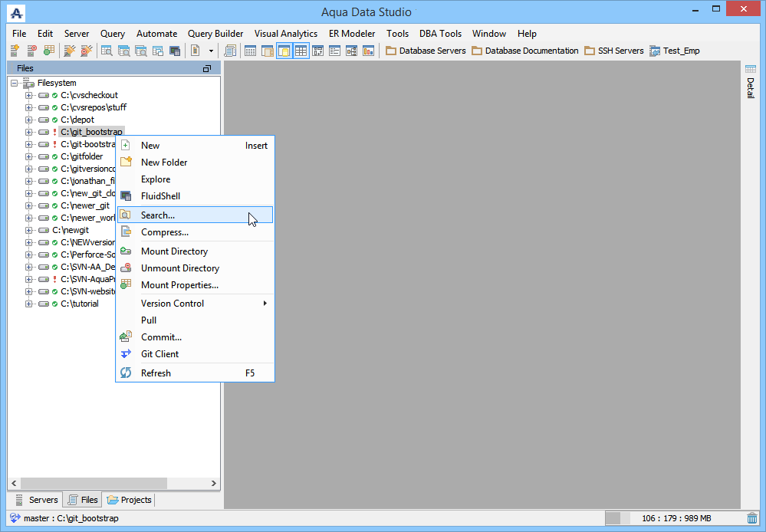Image resolution: width=766 pixels, height=532 pixels.
Task: Open the dropdown arrow beside the new document icon
Action: coord(211,51)
